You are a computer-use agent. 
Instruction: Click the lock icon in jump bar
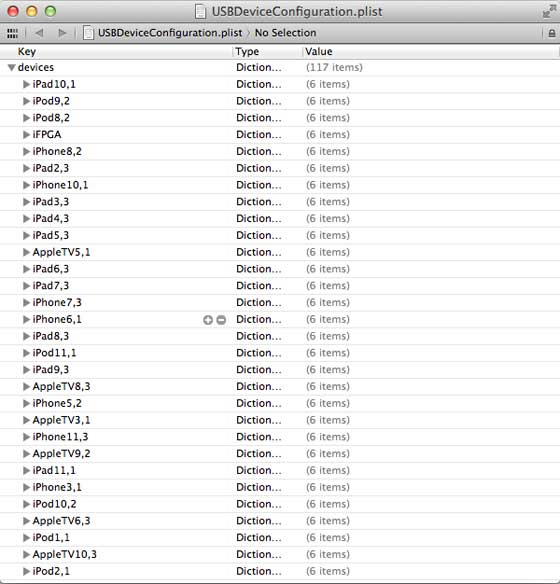pyautogui.click(x=551, y=33)
